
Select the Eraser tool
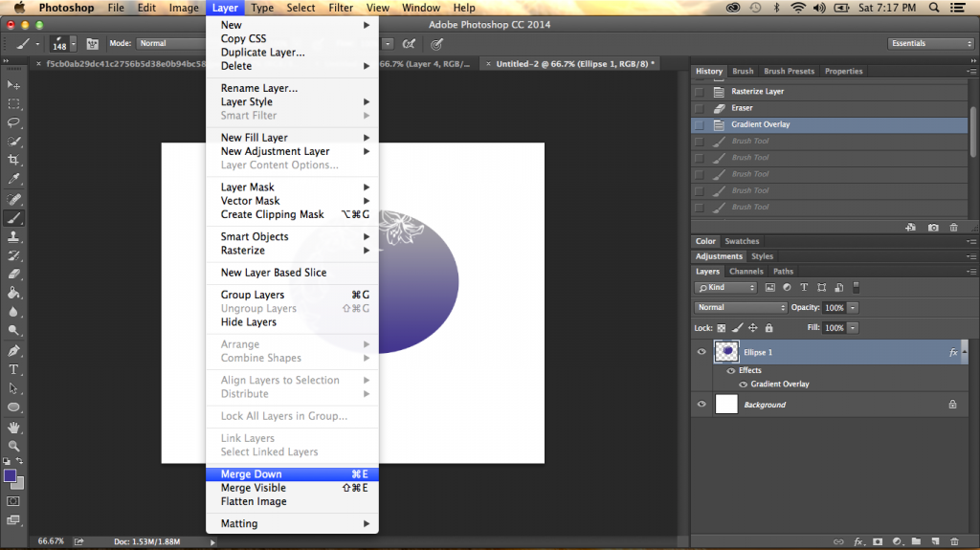click(x=13, y=275)
